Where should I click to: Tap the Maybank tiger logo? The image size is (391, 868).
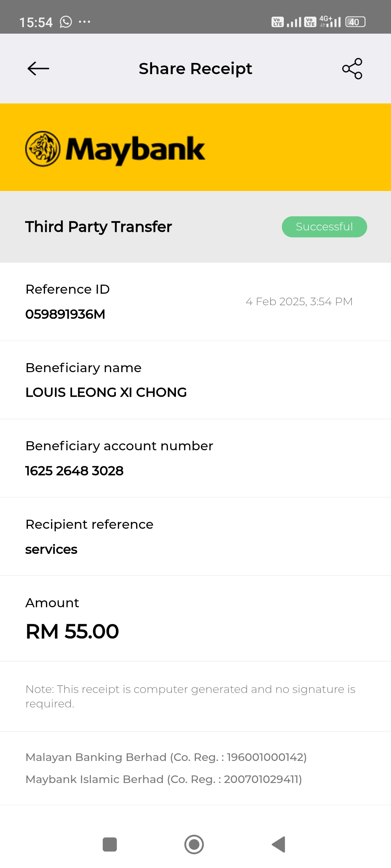[x=43, y=149]
